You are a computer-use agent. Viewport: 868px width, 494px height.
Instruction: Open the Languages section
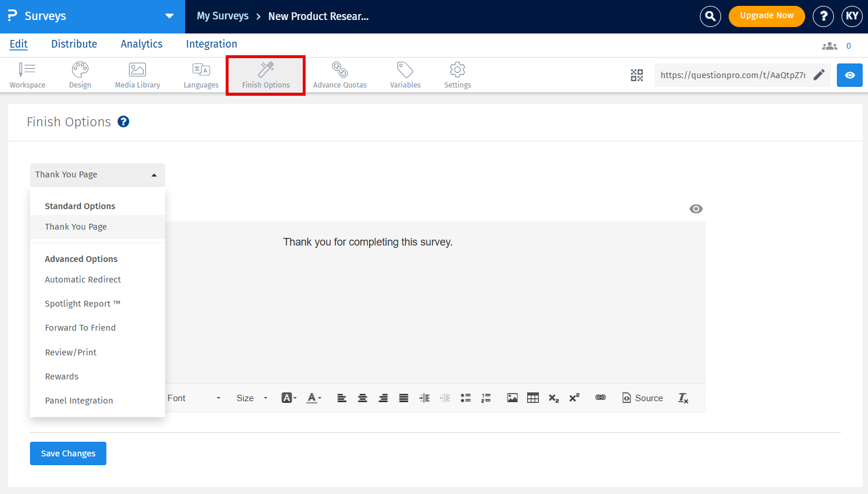point(201,75)
